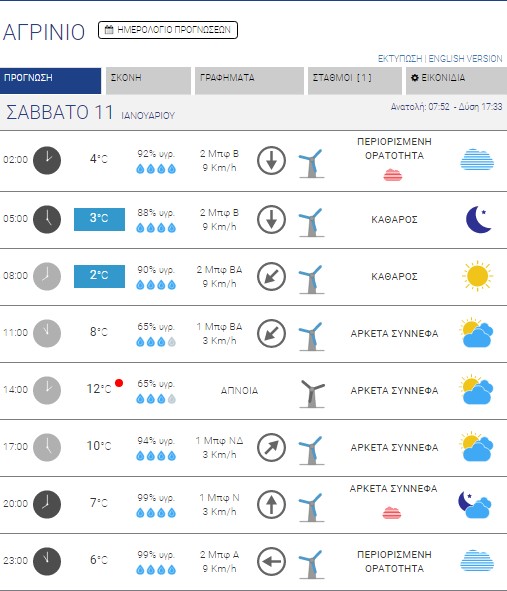Click the blue 3°C temperature badge
This screenshot has height=591, width=507.
[100, 219]
